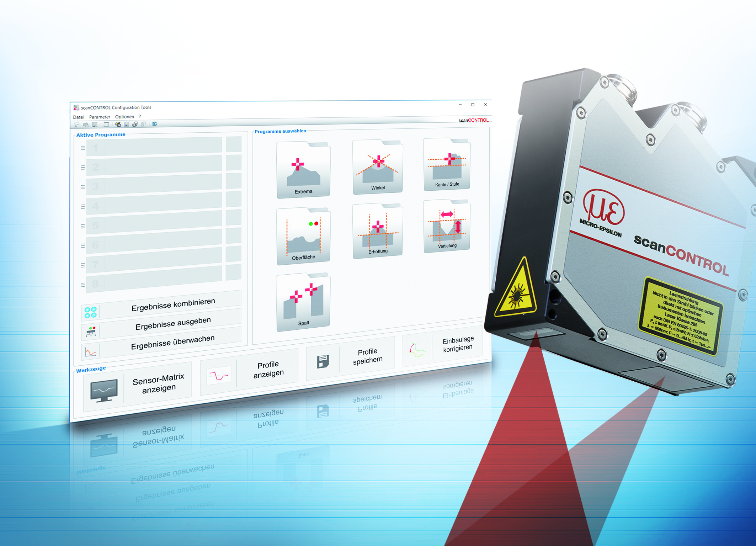
Task: Choose the Oberfläche surface program
Action: tap(304, 237)
